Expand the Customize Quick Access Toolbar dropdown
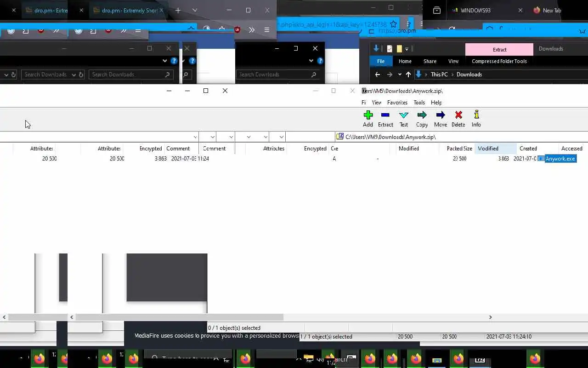This screenshot has width=588, height=368. [407, 49]
